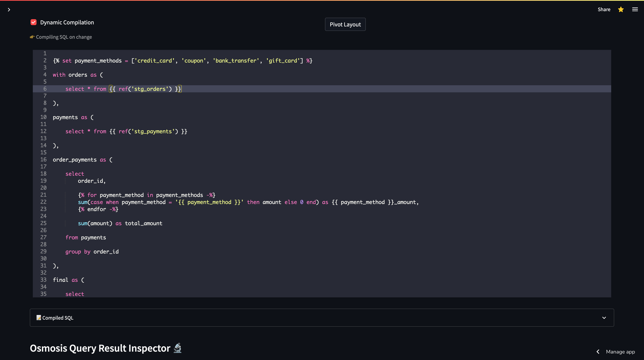Click the Manage app left chevron icon
The width and height of the screenshot is (644, 360).
pos(598,352)
